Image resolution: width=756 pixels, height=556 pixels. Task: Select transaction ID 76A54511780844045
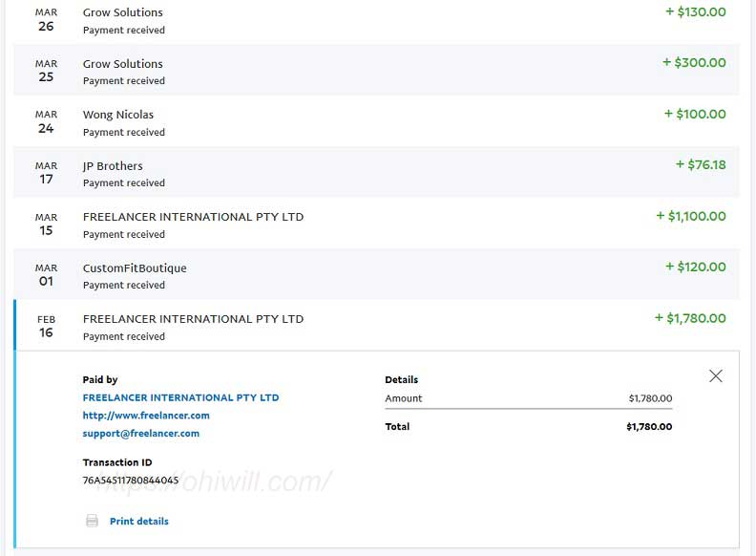131,481
